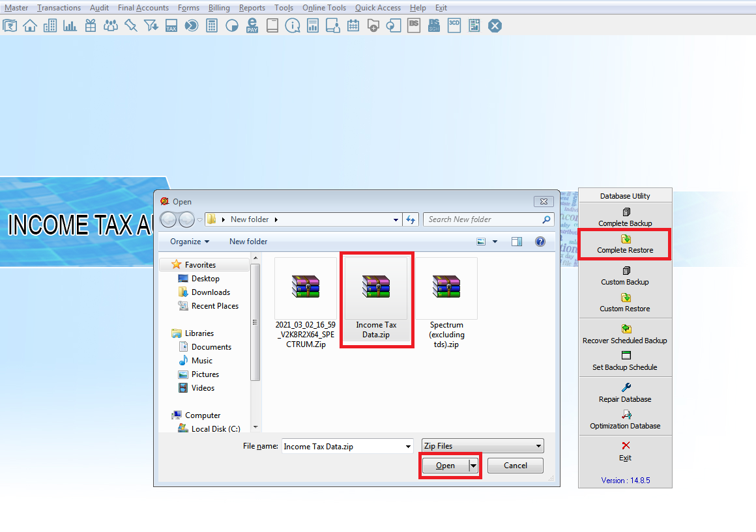Click Custom Backup in Database Utility
This screenshot has height=532, width=756.
point(626,276)
